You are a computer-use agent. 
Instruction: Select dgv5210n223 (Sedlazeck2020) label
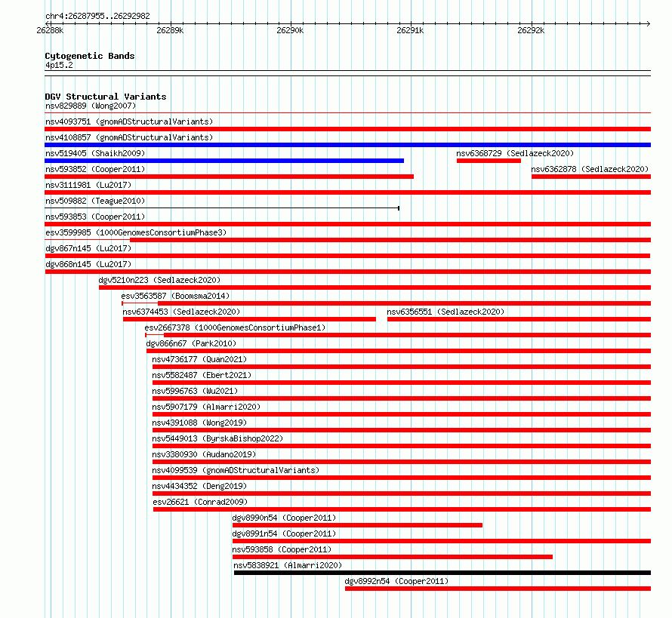pos(159,280)
